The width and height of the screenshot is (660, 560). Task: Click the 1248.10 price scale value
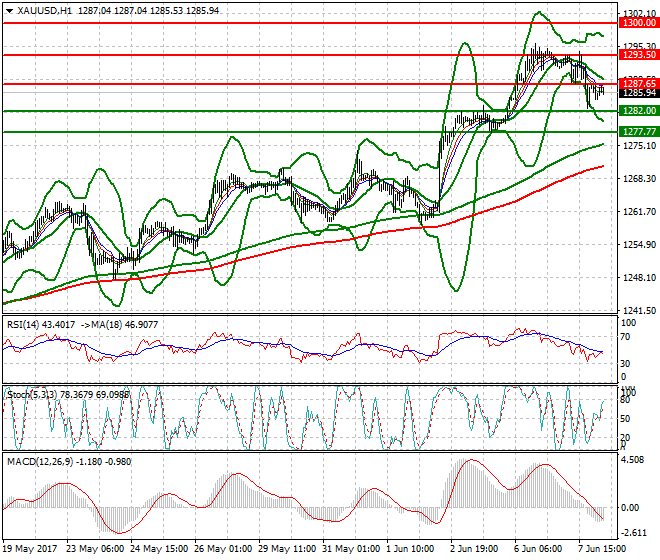[639, 277]
